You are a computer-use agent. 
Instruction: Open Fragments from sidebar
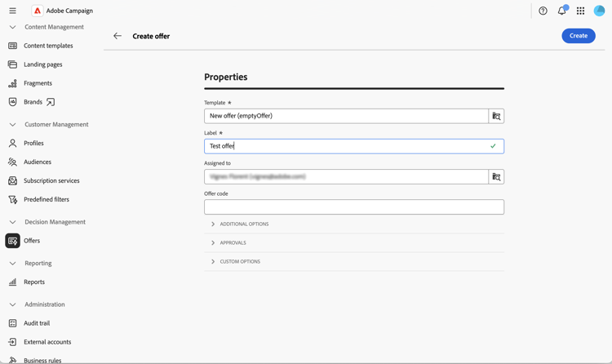pos(38,83)
